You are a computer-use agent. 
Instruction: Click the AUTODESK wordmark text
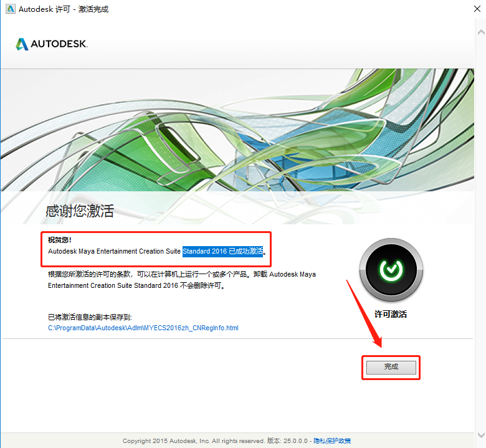(59, 44)
